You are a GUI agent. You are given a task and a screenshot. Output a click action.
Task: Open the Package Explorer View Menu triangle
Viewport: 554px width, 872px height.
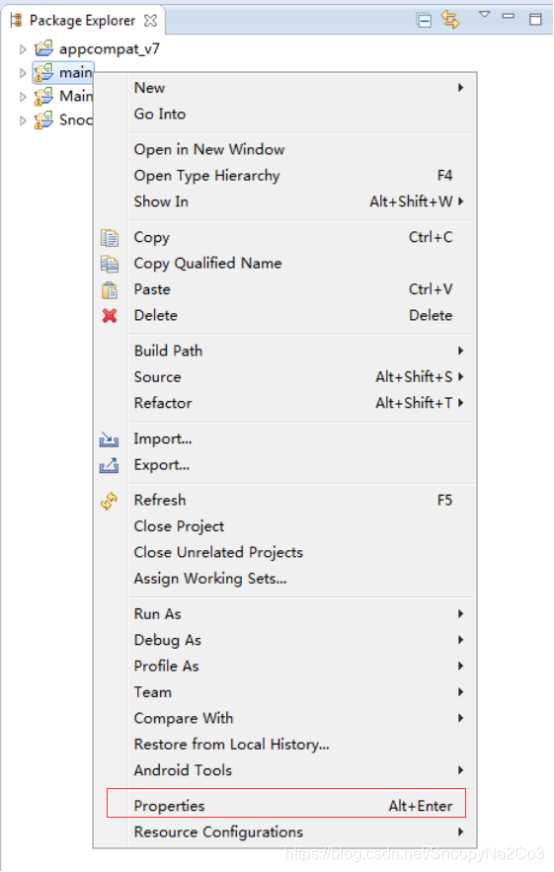point(484,14)
